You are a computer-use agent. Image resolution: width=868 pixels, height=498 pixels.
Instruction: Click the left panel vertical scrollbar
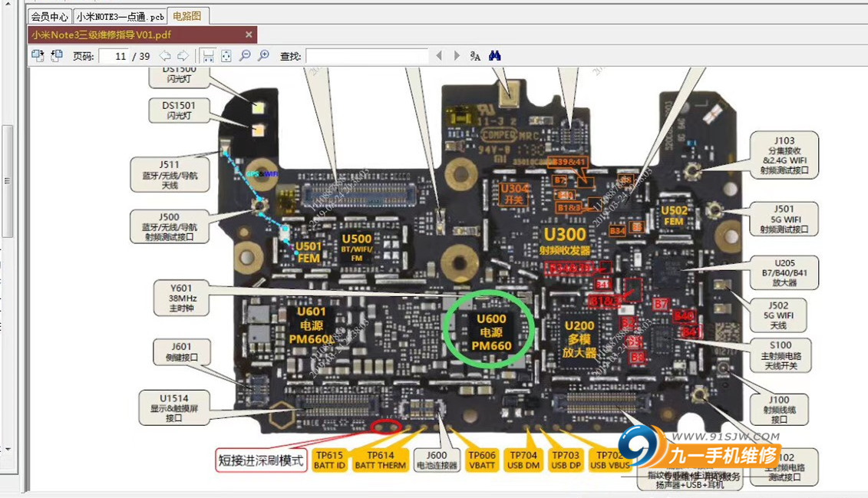click(7, 180)
